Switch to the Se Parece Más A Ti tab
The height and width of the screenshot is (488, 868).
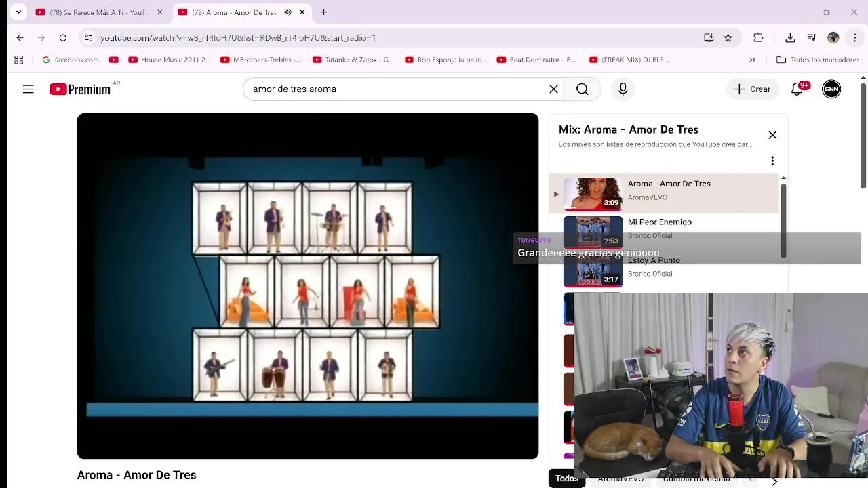coord(99,12)
